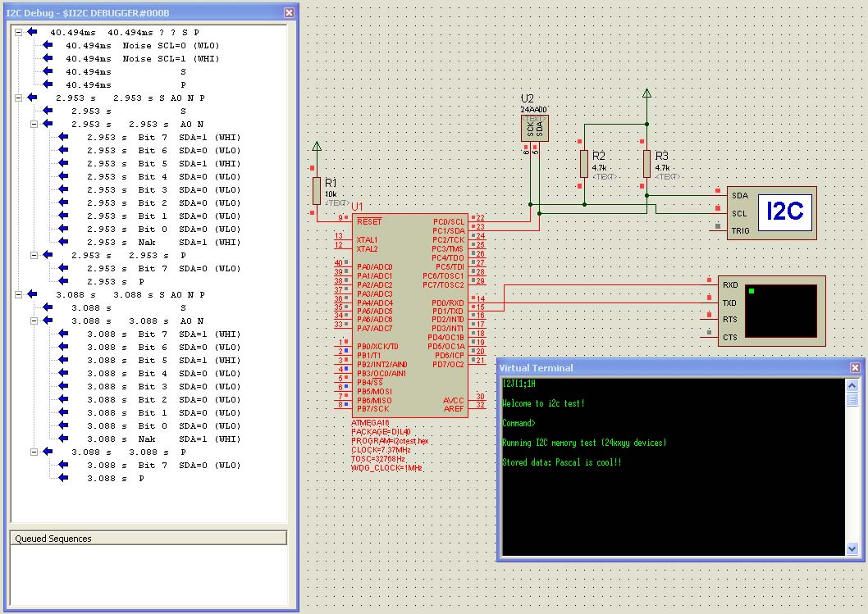Collapse the 3.088 s S A0 N P sequence

pyautogui.click(x=18, y=294)
